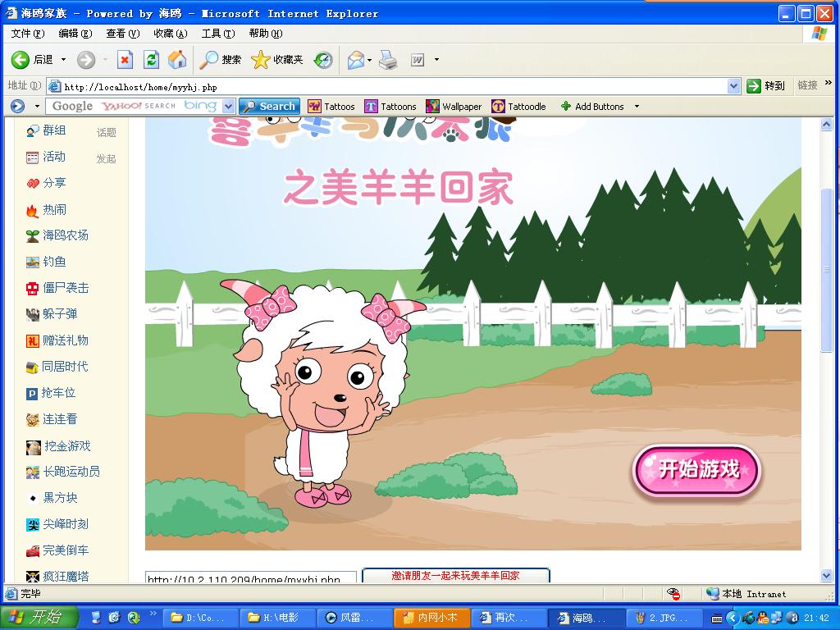
Task: Open the Wallpaper toolbar shortcut
Action: [454, 106]
